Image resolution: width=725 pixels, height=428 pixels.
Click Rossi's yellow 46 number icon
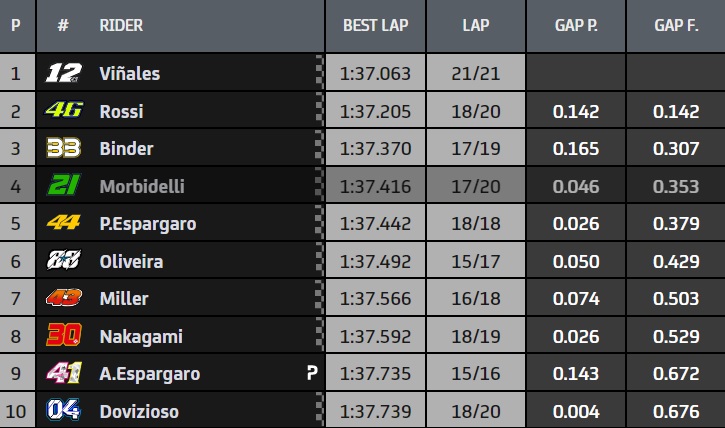point(64,110)
